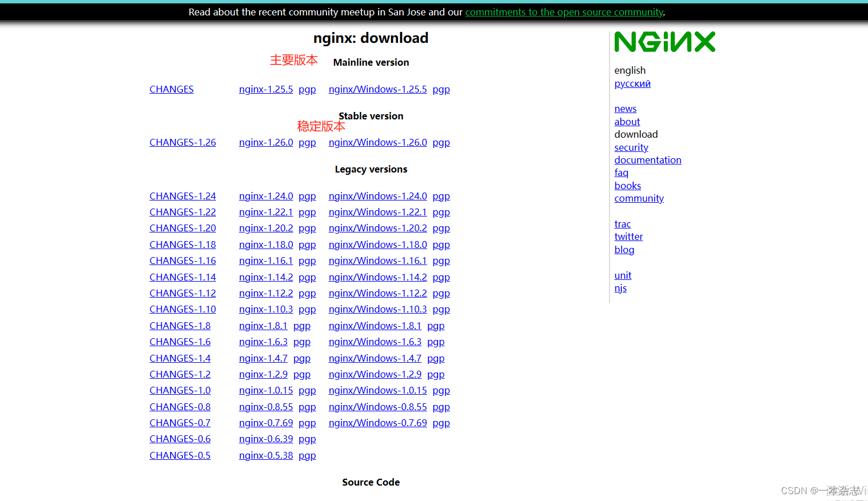The image size is (868, 501).
Task: Go to the documentation section
Action: (x=648, y=160)
